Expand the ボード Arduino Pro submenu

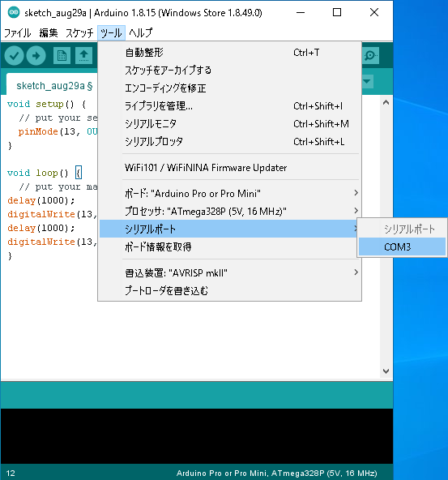229,194
